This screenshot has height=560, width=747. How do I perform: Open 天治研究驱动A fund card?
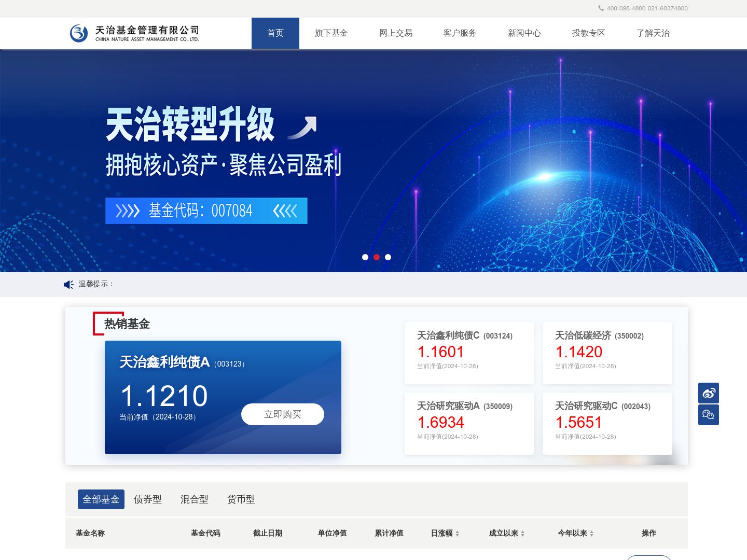[x=469, y=424]
